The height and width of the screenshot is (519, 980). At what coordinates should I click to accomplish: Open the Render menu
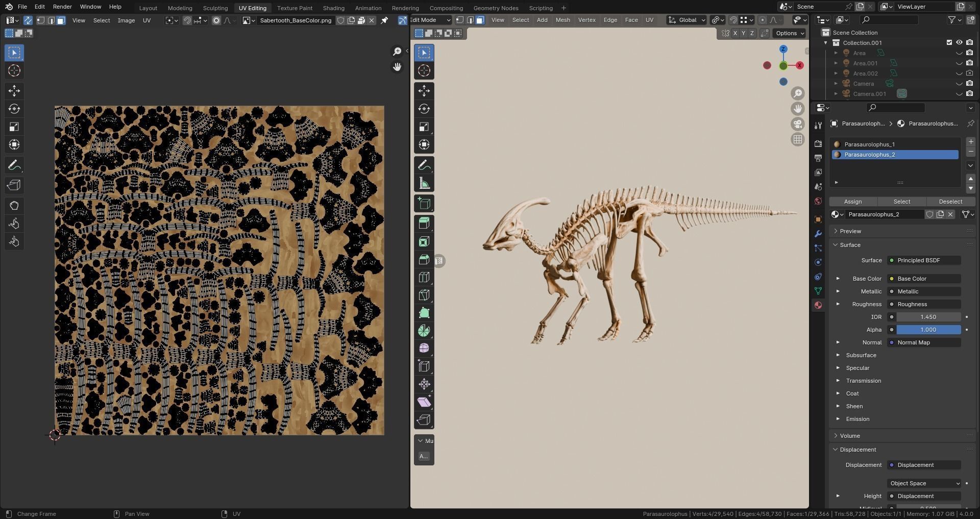pos(62,7)
